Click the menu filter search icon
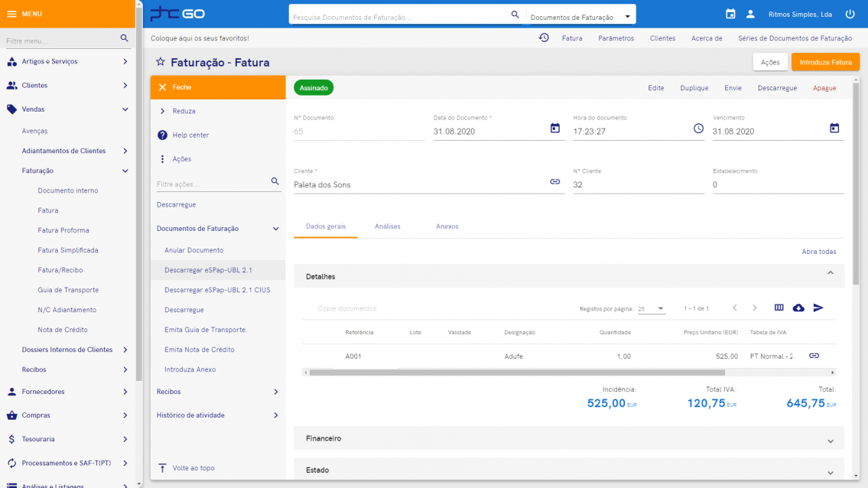868x488 pixels. coord(124,38)
